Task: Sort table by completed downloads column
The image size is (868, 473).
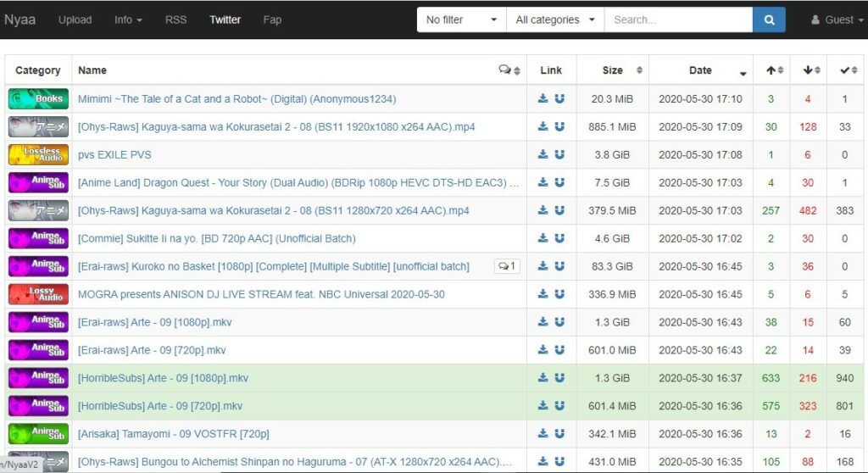Action: (x=845, y=70)
